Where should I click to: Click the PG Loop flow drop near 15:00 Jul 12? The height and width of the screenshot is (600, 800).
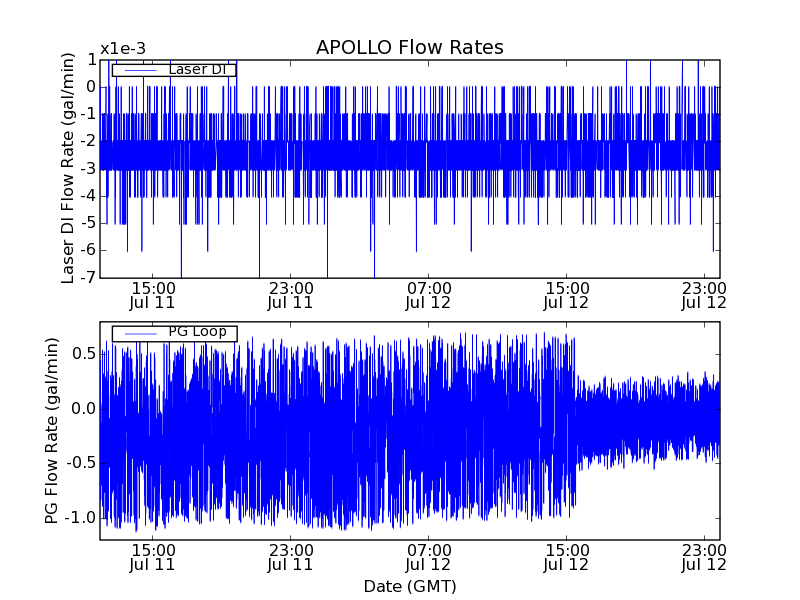pyautogui.click(x=576, y=423)
